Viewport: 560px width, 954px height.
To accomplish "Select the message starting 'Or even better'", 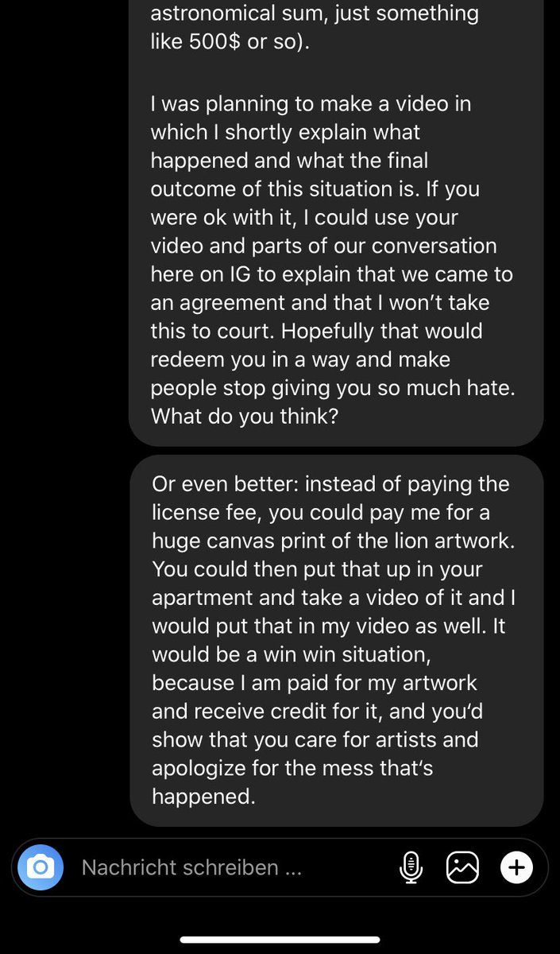I will pos(336,640).
